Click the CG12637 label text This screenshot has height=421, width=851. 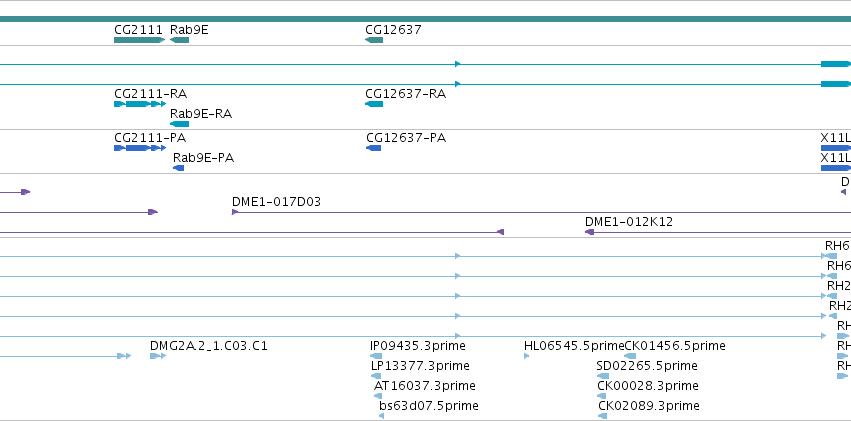[393, 30]
